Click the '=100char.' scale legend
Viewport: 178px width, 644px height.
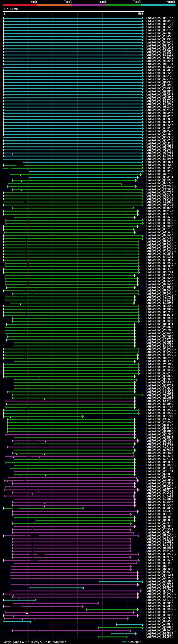[x=135, y=642]
